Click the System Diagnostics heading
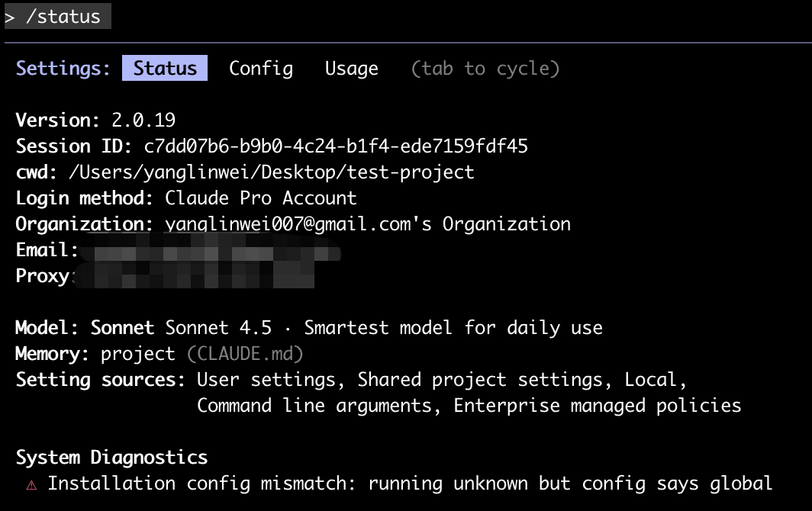The width and height of the screenshot is (812, 511). tap(111, 458)
